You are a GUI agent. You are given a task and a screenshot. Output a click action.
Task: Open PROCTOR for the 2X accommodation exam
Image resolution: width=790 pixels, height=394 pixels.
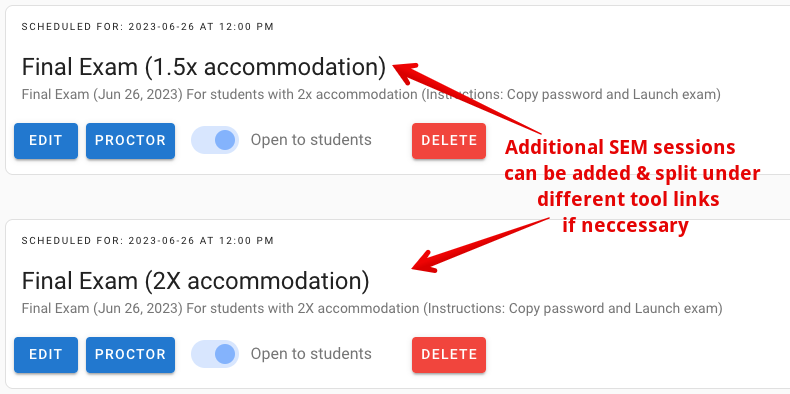click(130, 355)
